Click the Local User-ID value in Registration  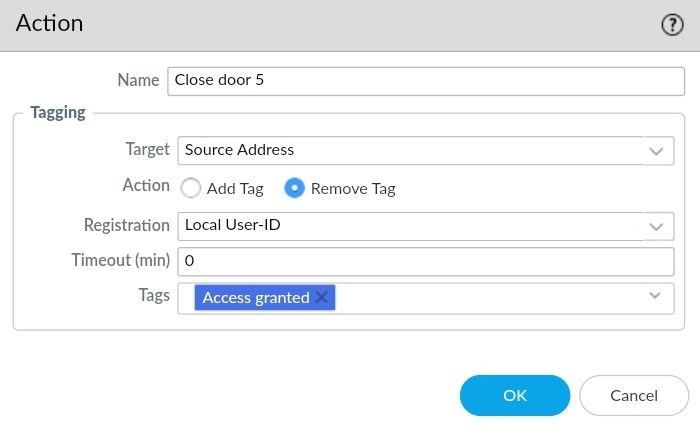233,225
